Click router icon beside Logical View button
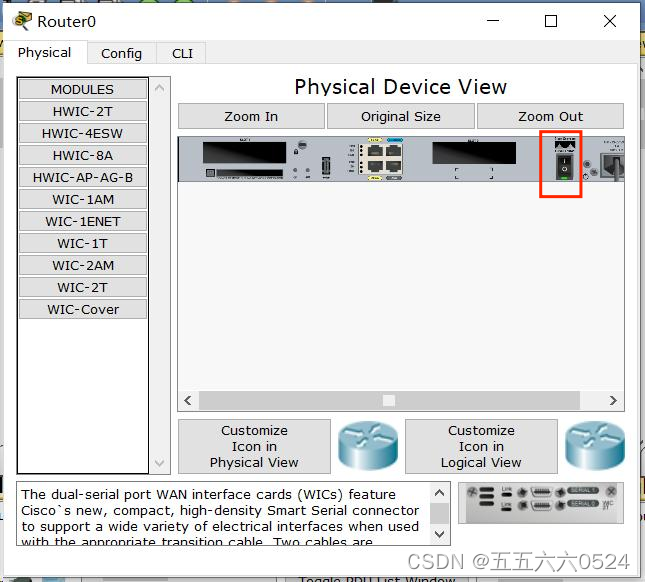Screen dimensions: 645x582 [595, 446]
